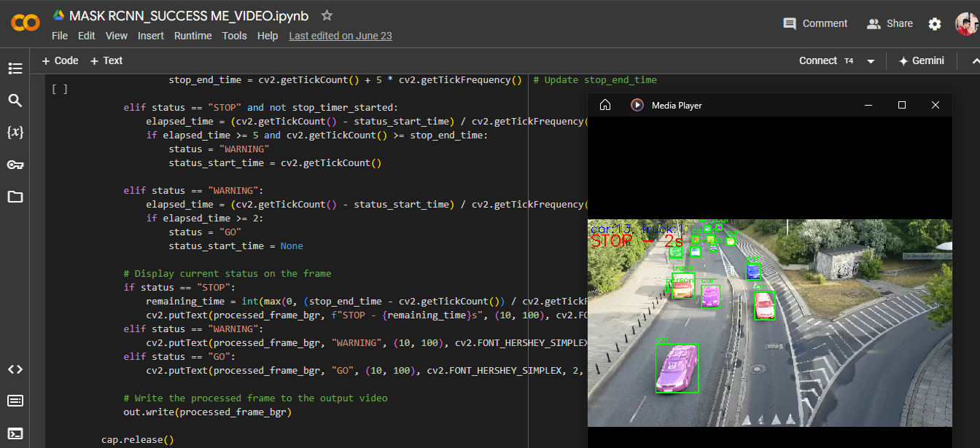
Task: Open the Variables panel icon
Action: pyautogui.click(x=15, y=133)
